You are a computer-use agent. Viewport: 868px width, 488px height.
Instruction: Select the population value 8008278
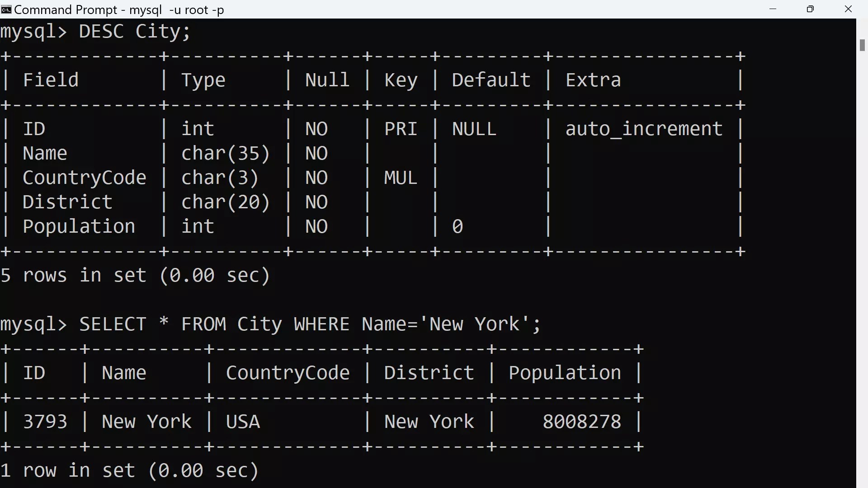pos(581,421)
